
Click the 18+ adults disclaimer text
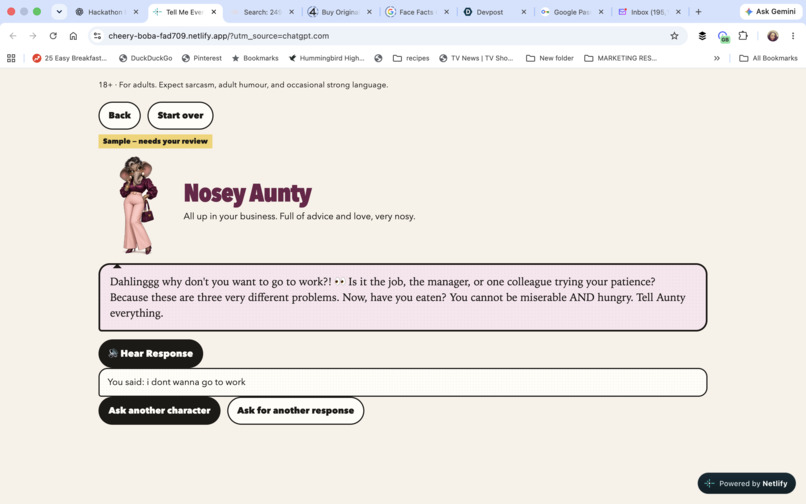243,85
